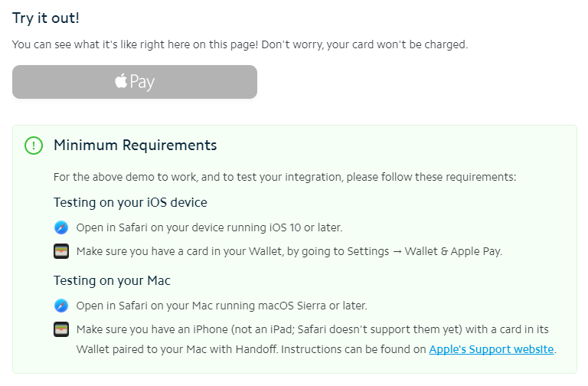588x386 pixels.
Task: Click the card won't be charged sentence
Action: 364,44
